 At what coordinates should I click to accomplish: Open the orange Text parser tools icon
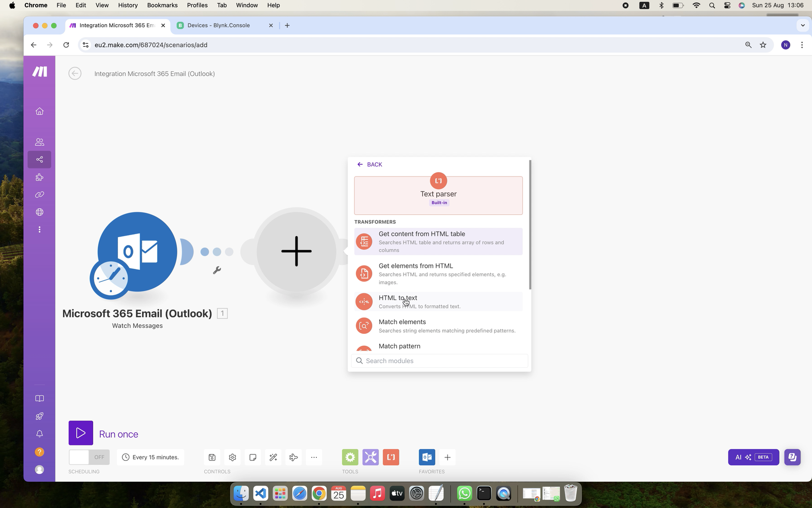(391, 457)
